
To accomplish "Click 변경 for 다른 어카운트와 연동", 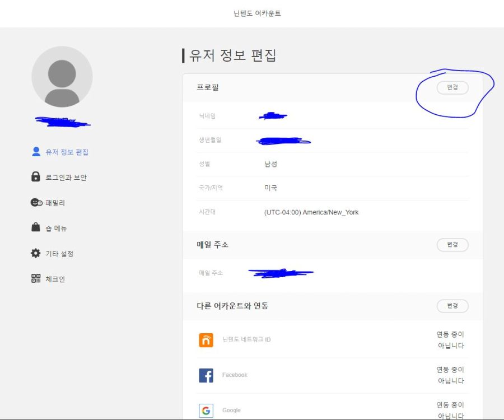I will pyautogui.click(x=452, y=306).
